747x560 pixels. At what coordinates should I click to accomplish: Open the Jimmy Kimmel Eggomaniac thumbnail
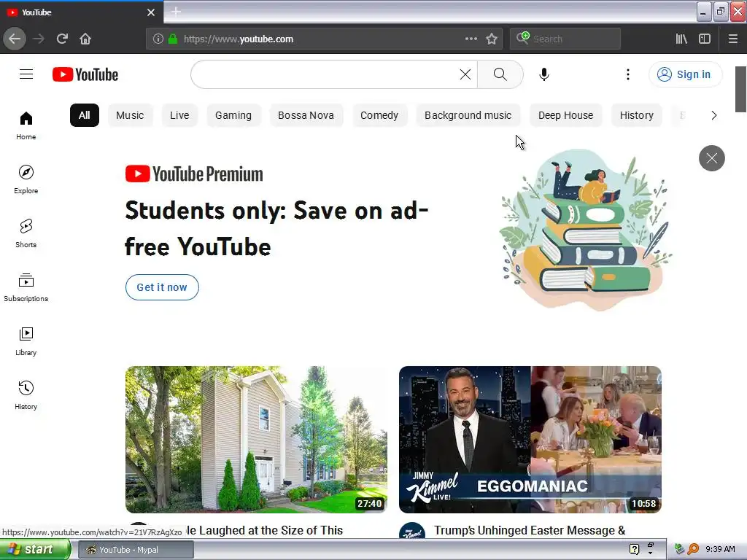click(x=530, y=440)
